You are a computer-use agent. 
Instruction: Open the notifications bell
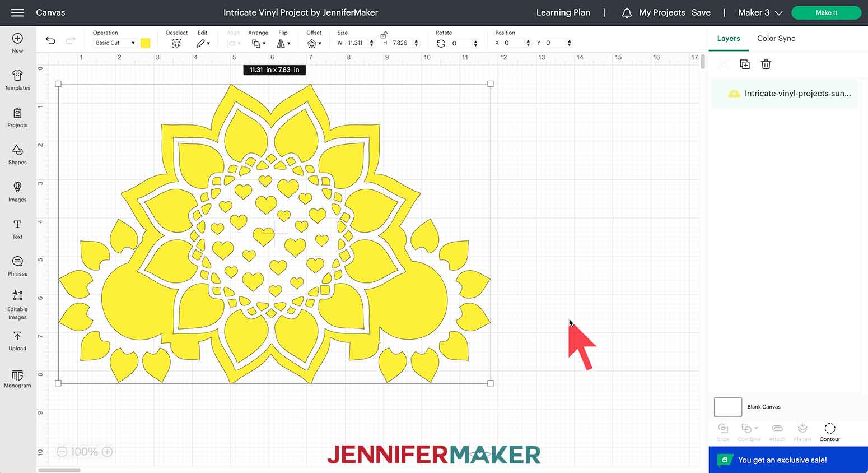(627, 12)
